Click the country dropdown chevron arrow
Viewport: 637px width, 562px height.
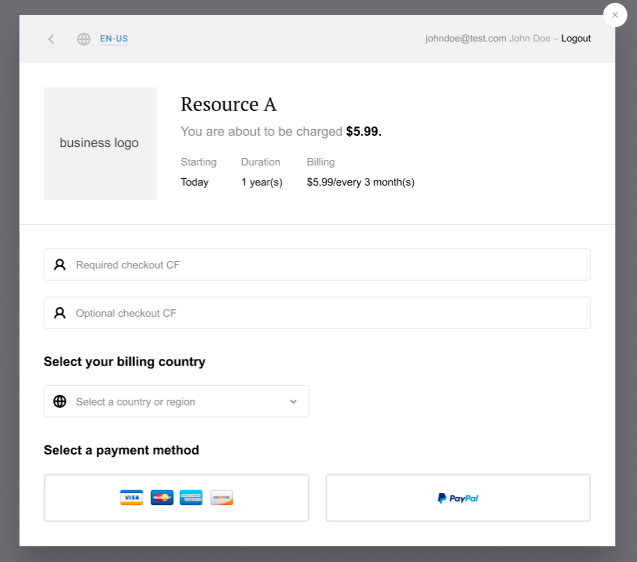click(293, 402)
